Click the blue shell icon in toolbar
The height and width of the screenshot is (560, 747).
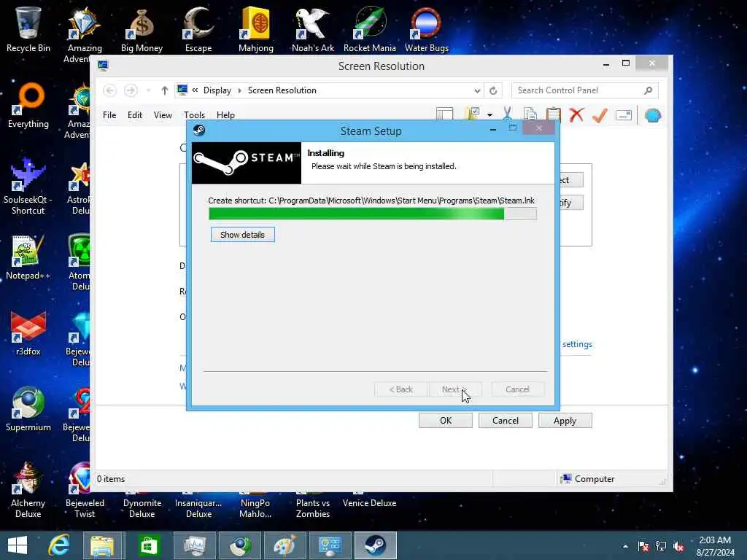pos(653,114)
